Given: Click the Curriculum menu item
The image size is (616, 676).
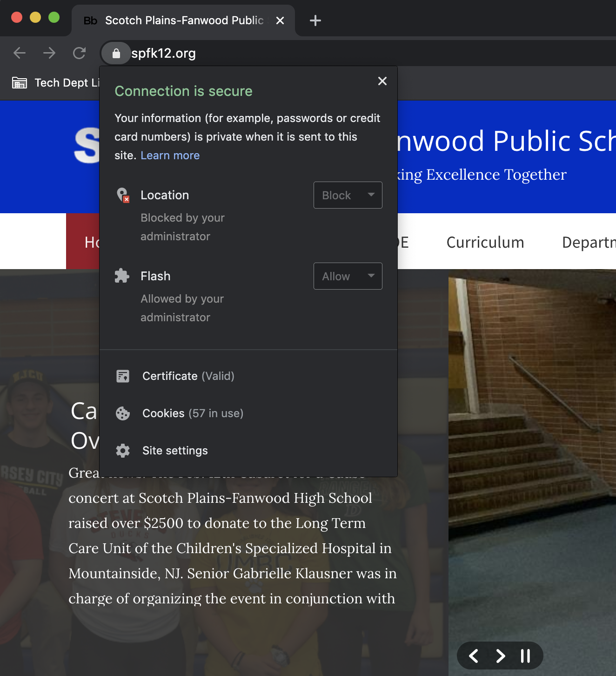Looking at the screenshot, I should pyautogui.click(x=485, y=242).
